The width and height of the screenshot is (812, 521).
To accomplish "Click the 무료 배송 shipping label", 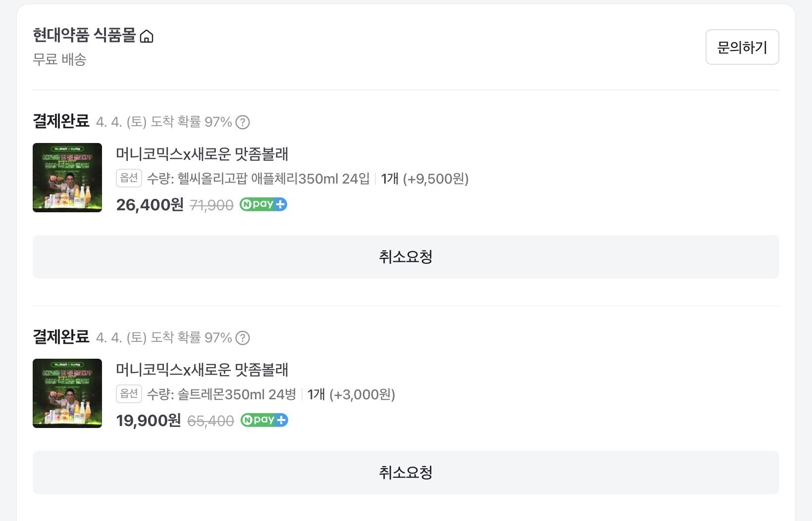I will pyautogui.click(x=59, y=59).
